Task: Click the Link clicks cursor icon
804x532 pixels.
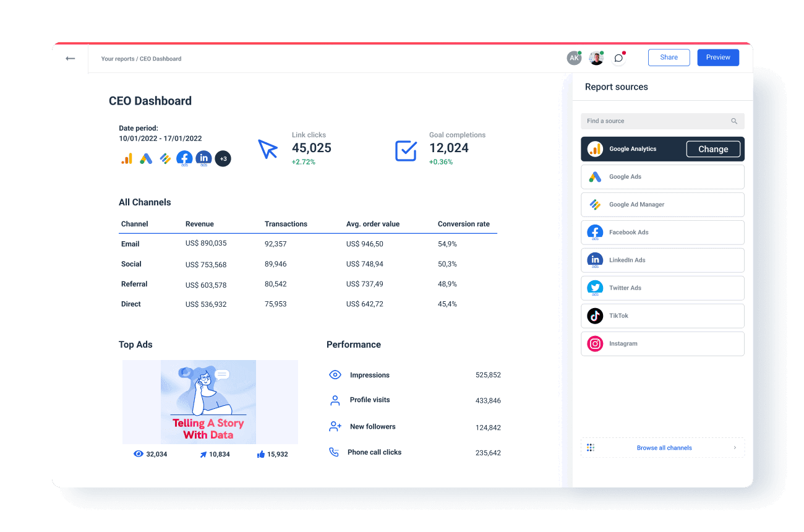Action: (268, 148)
